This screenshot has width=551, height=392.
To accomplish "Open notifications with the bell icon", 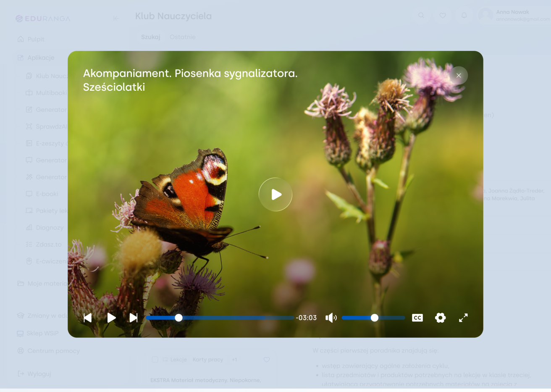I will click(x=464, y=16).
